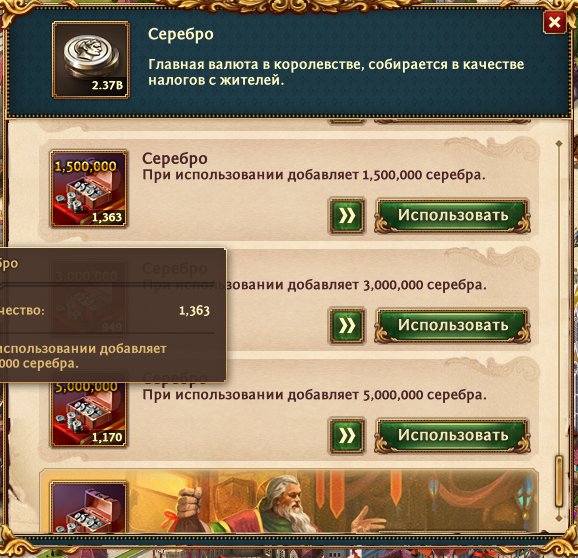Click the scrollbar bottom diamond arrow
The image size is (578, 558).
tap(559, 518)
